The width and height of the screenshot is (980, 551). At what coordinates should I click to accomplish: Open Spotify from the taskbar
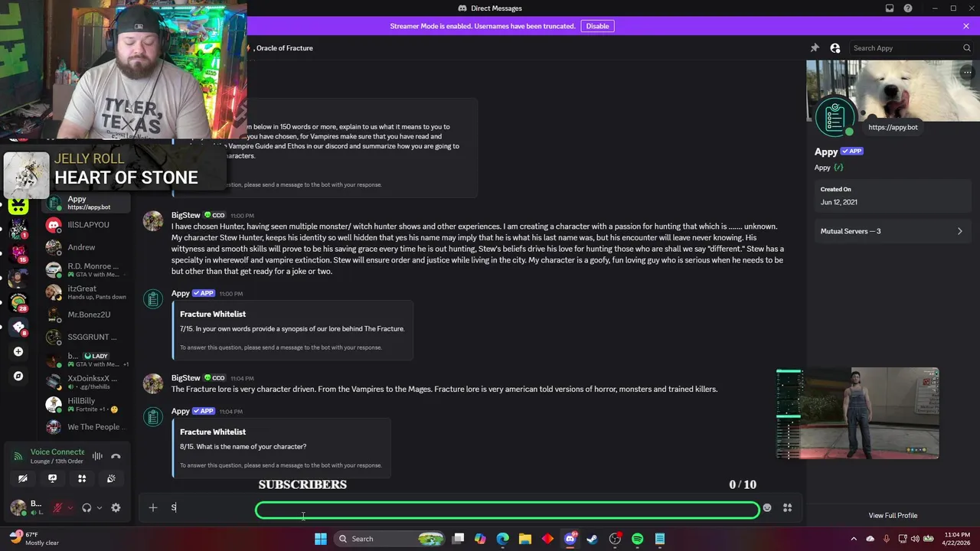[x=638, y=539]
